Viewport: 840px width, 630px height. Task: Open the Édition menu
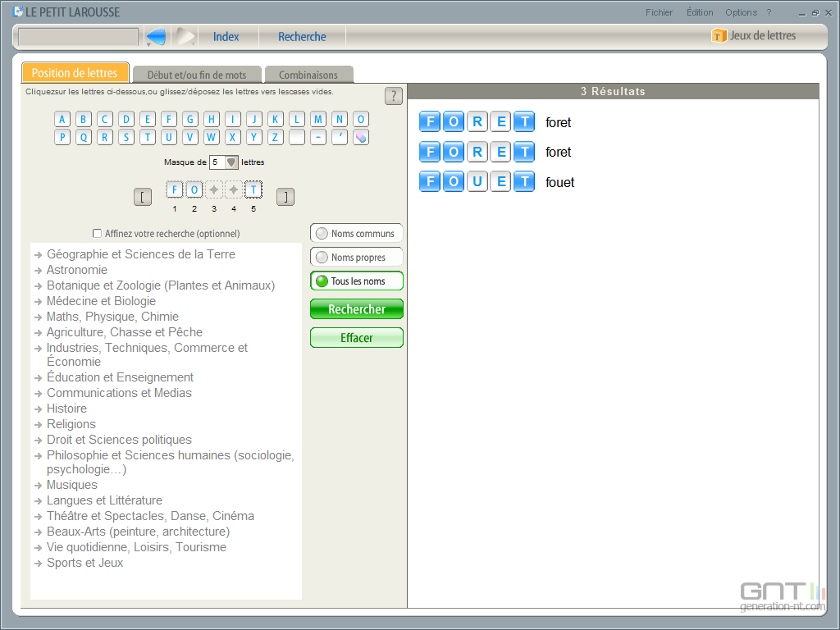(x=700, y=12)
